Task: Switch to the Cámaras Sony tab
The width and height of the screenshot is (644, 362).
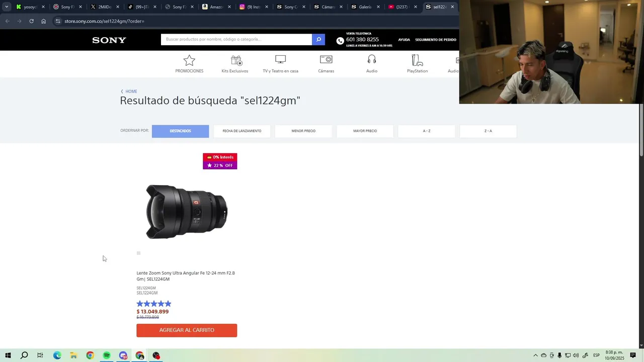Action: tap(328, 7)
